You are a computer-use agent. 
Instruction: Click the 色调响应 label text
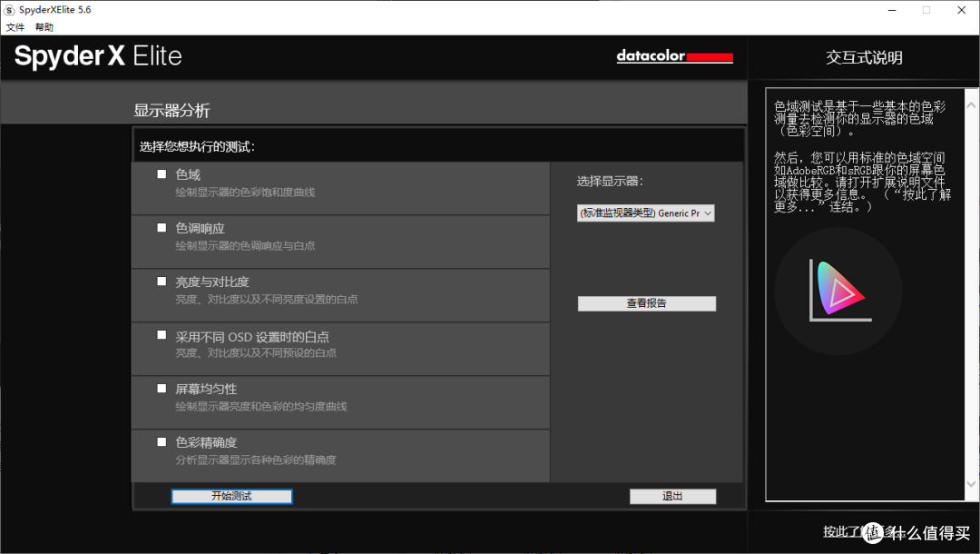pyautogui.click(x=200, y=228)
